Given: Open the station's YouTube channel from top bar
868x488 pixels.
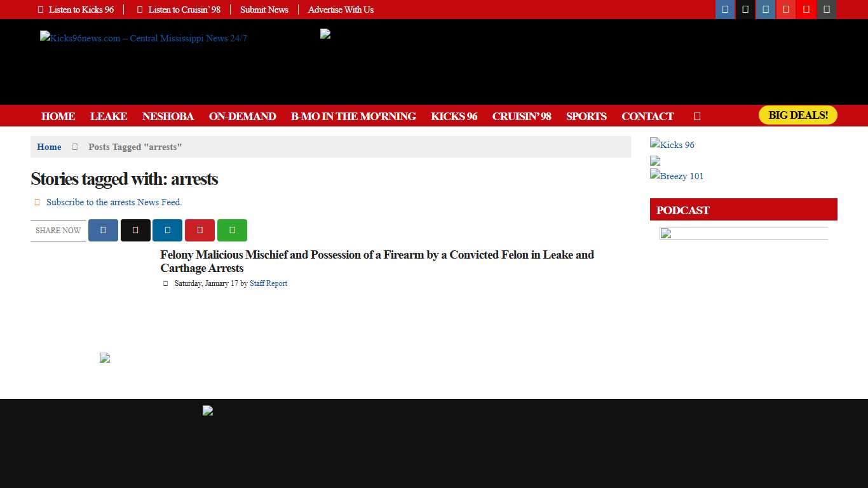Looking at the screenshot, I should click(806, 9).
